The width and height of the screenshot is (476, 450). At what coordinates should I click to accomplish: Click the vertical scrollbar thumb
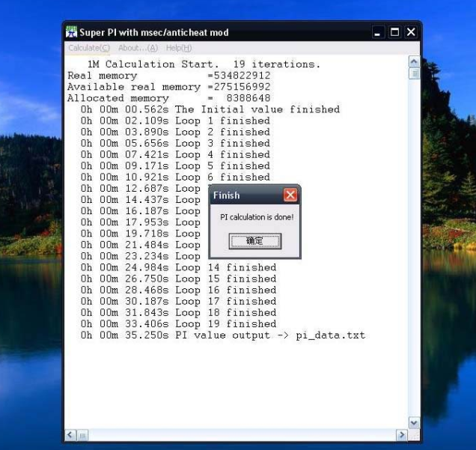414,73
